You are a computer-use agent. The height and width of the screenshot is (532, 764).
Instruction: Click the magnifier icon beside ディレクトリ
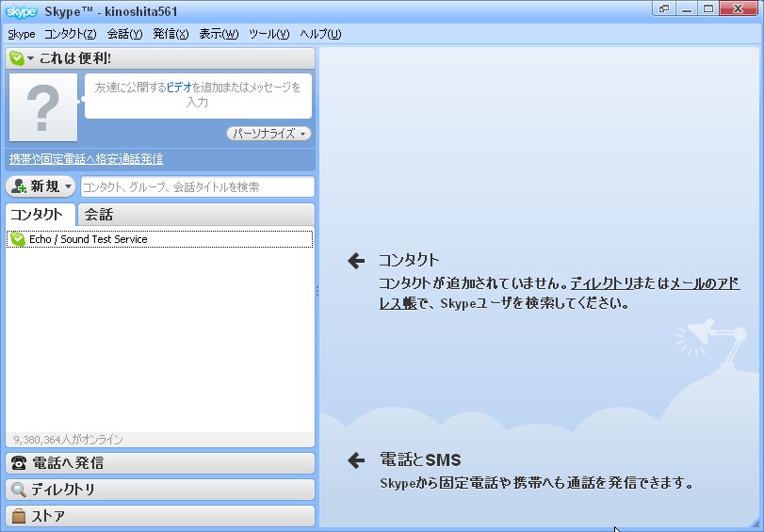pos(19,490)
